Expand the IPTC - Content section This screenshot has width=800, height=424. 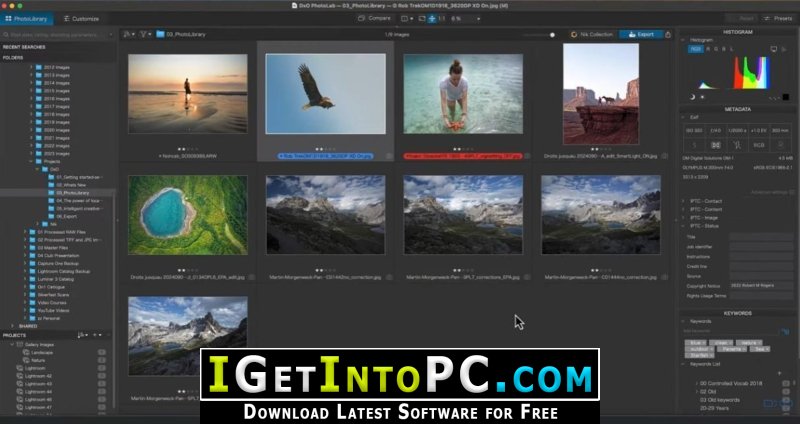click(x=684, y=209)
